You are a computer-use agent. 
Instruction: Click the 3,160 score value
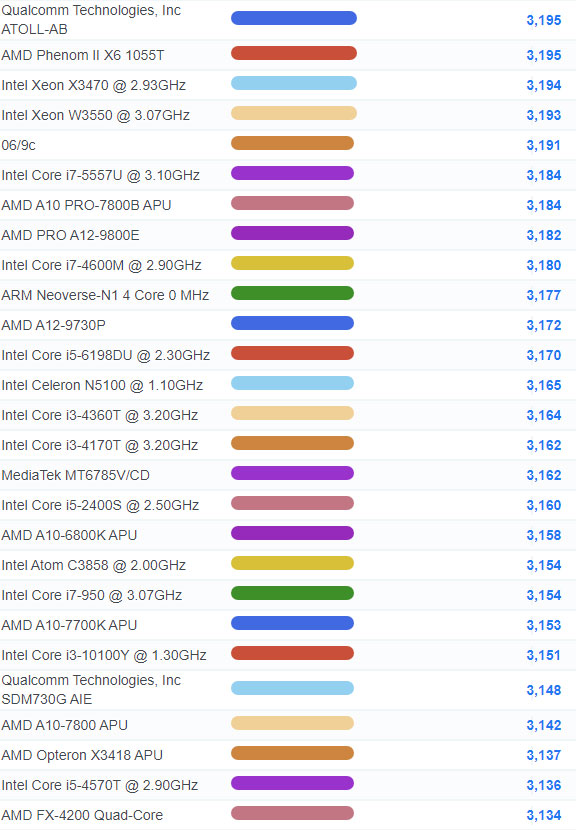[x=544, y=505]
